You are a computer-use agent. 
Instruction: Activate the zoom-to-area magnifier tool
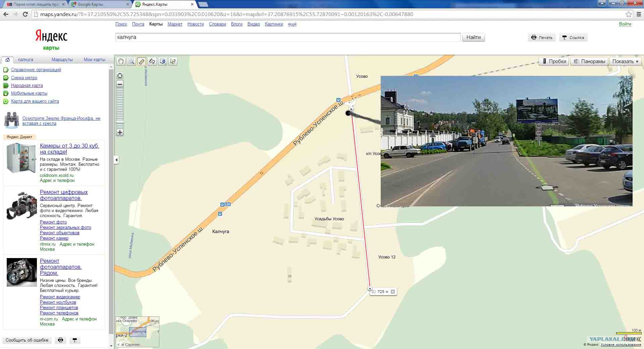tap(131, 61)
